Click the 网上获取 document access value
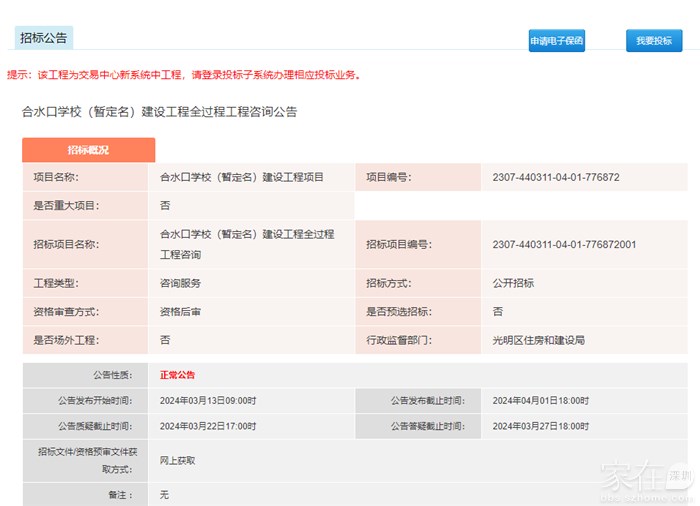 pos(177,460)
